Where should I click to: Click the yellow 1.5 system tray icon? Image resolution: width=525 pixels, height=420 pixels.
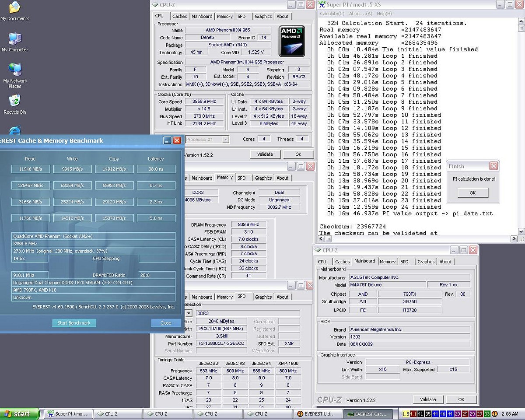(406, 414)
